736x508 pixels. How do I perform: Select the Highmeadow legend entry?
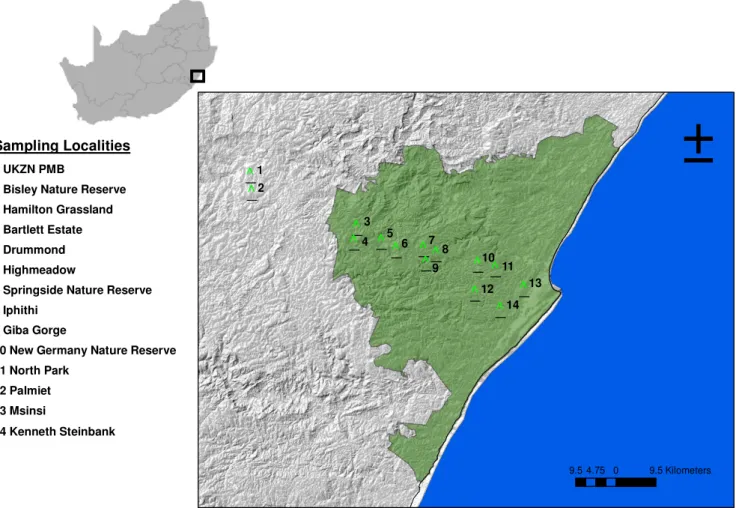[x=39, y=270]
